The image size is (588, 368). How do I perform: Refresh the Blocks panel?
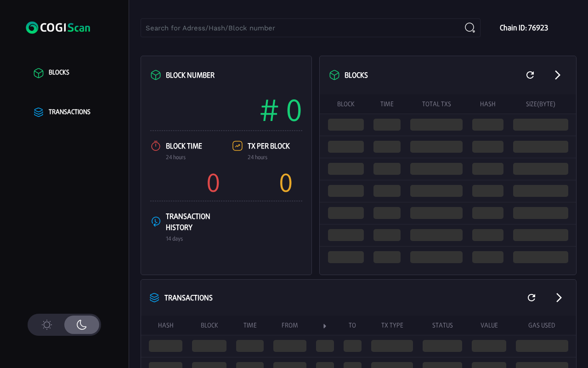pyautogui.click(x=530, y=75)
